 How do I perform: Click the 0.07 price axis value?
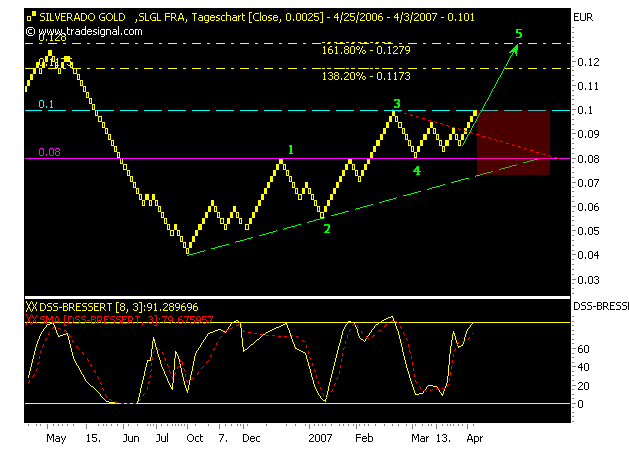[x=588, y=183]
